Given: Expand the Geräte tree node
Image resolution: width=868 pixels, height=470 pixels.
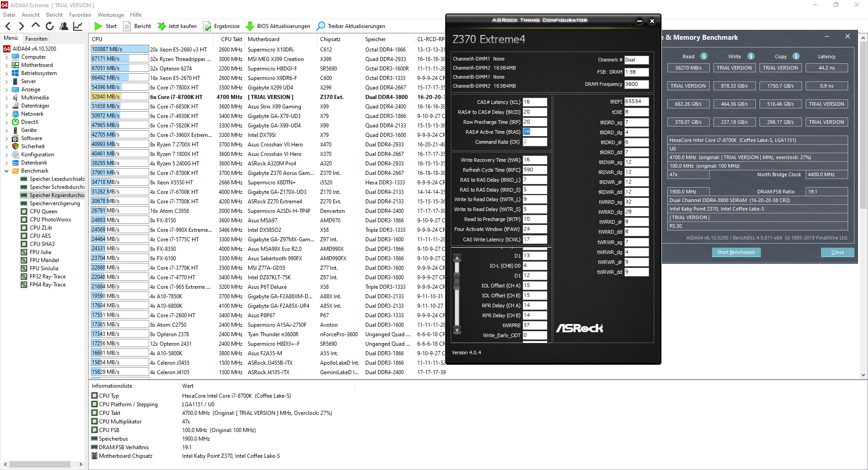Looking at the screenshot, I should (6, 130).
